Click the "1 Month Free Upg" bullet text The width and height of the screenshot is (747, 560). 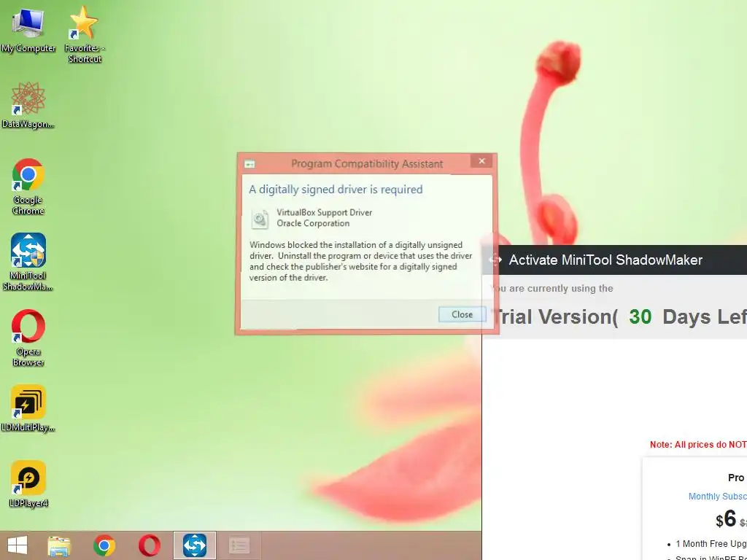point(711,544)
